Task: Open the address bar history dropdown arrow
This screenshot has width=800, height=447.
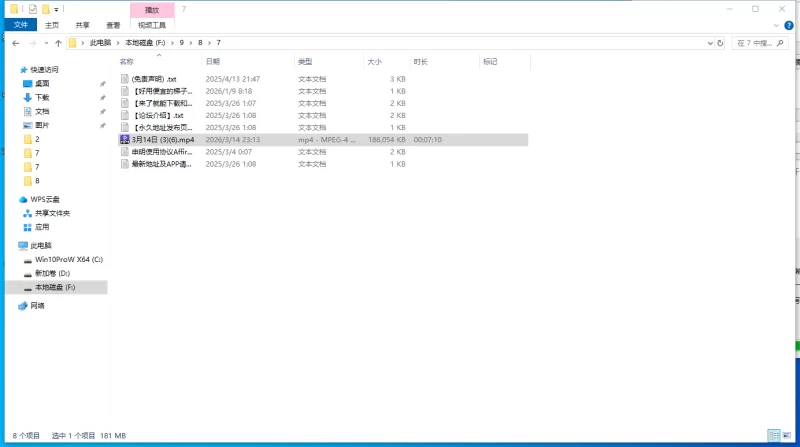Action: (710, 43)
